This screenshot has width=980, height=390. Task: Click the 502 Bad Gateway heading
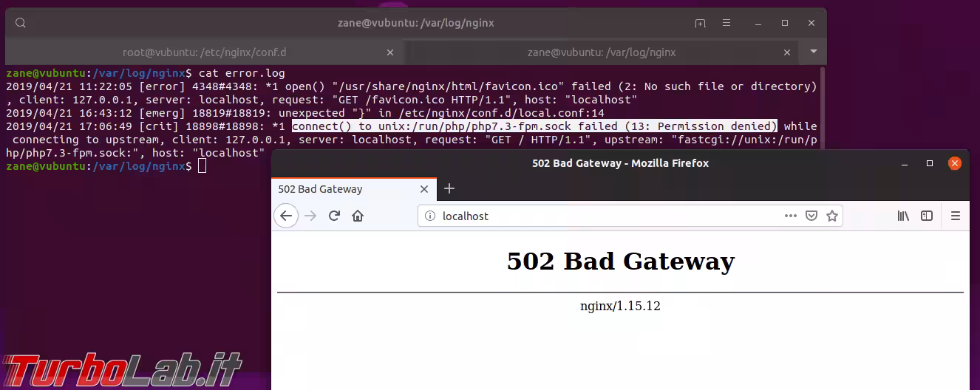point(620,261)
